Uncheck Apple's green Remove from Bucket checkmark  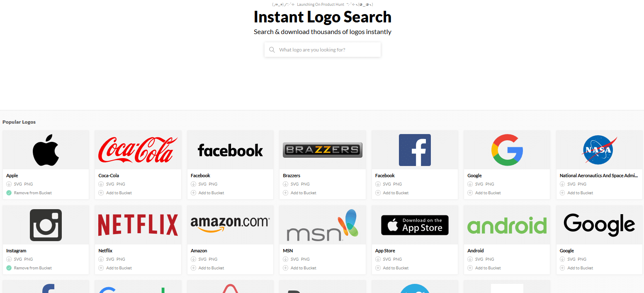pyautogui.click(x=9, y=193)
